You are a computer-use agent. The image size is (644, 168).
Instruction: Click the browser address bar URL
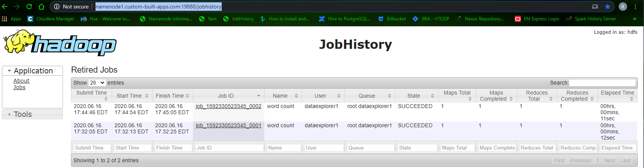click(x=158, y=7)
